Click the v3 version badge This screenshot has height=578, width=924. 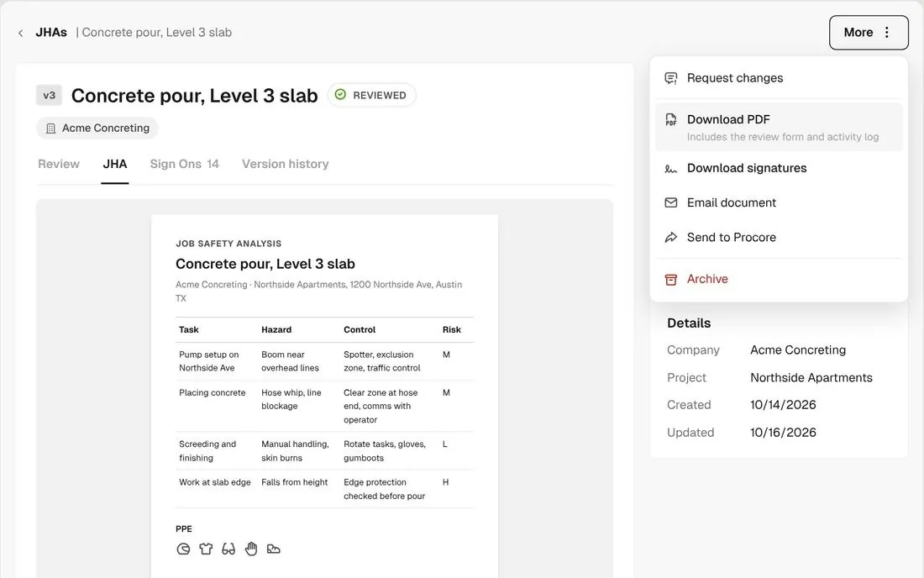49,95
